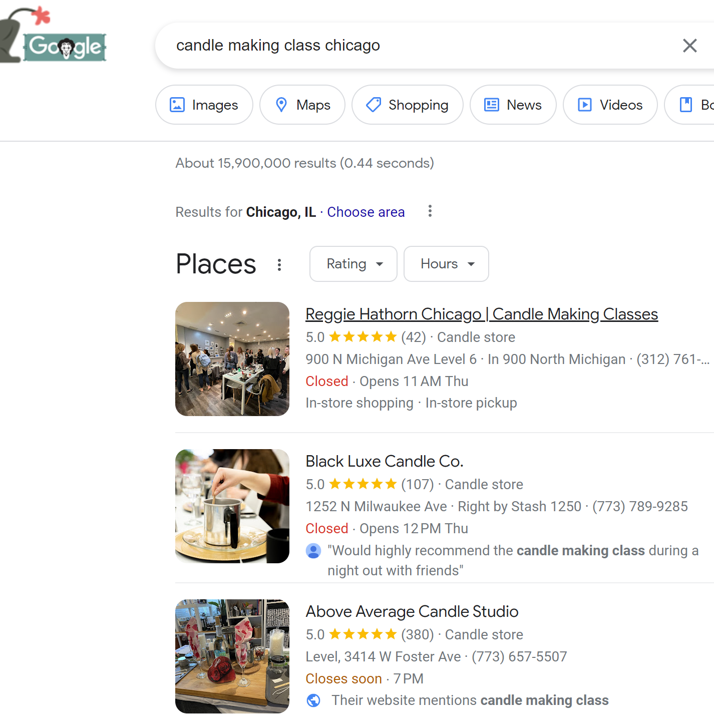Click the Books tab bookmark icon
This screenshot has height=728, width=714.
(x=685, y=105)
